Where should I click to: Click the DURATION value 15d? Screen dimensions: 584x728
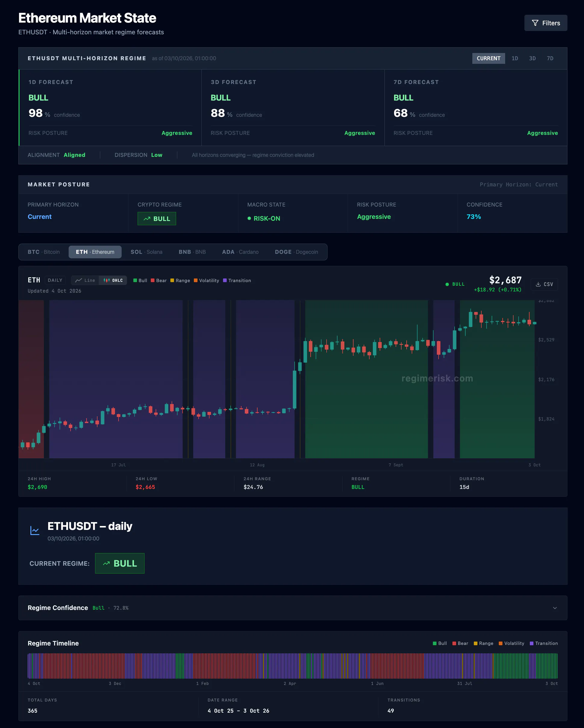click(x=464, y=487)
